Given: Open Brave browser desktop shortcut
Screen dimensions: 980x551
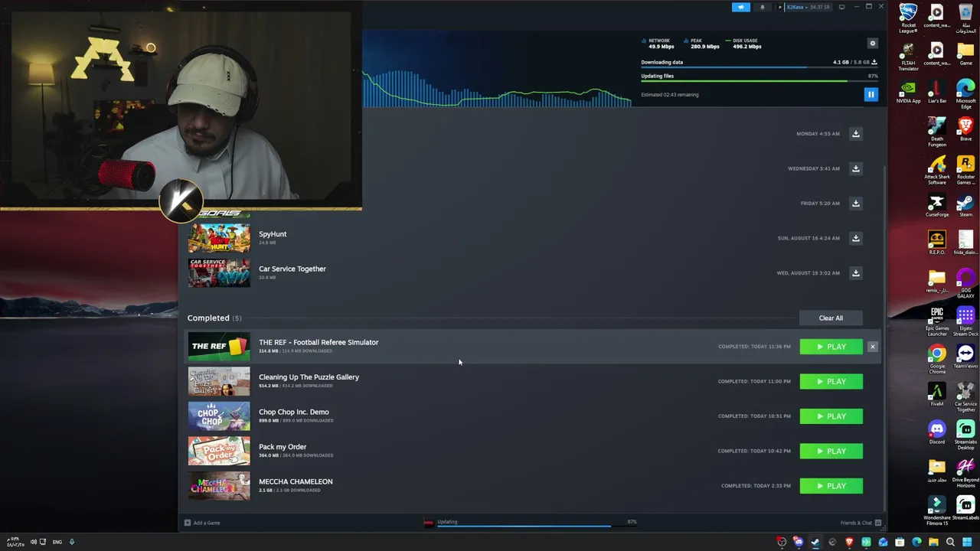Looking at the screenshot, I should [965, 129].
